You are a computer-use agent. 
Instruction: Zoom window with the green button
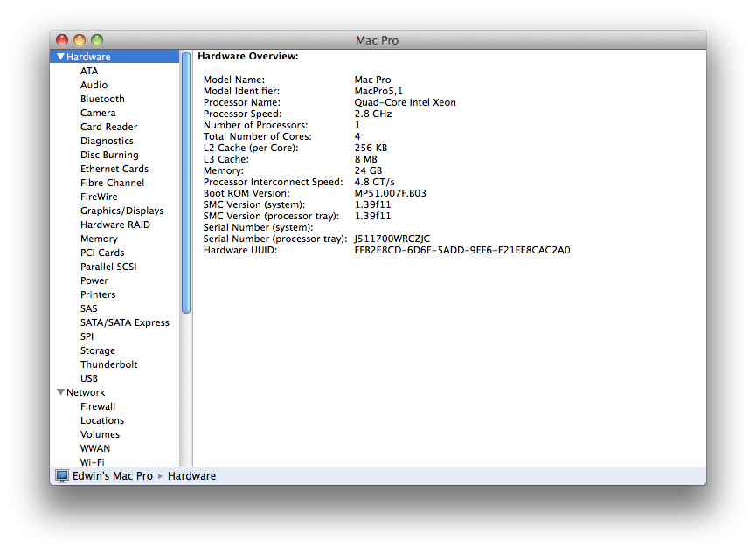97,40
